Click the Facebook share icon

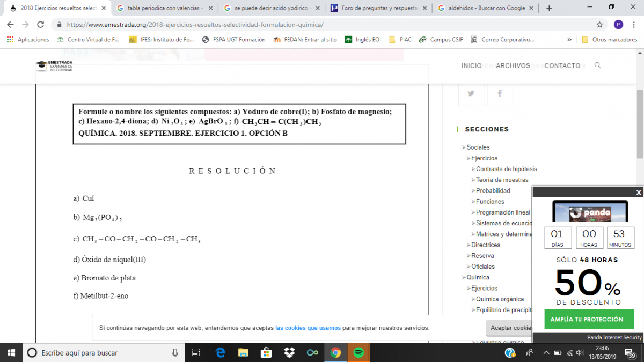point(500,93)
